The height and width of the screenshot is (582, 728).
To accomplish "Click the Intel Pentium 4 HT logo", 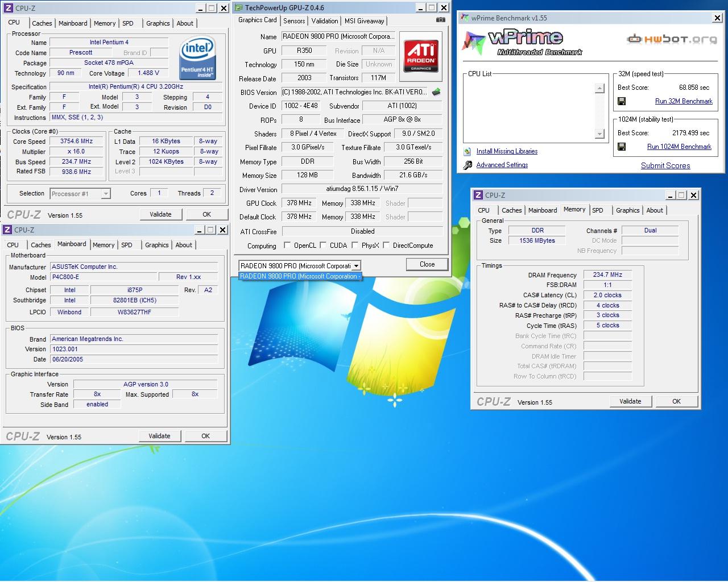I will pyautogui.click(x=197, y=59).
